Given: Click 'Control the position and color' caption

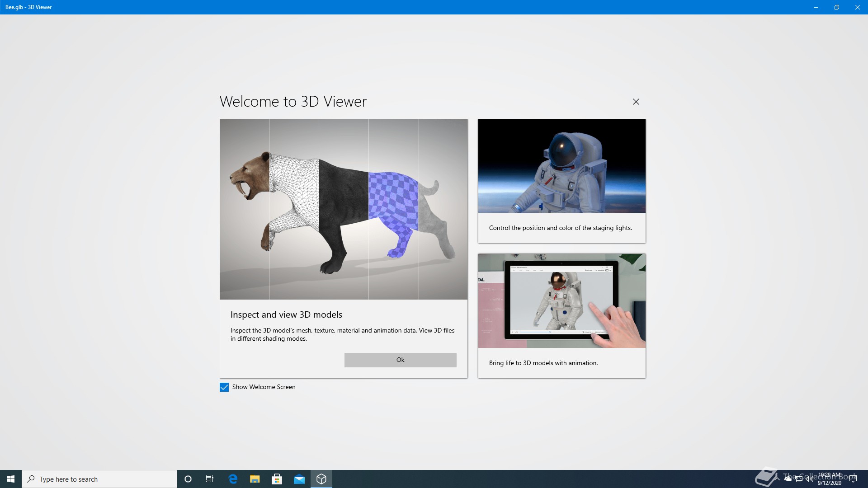Looking at the screenshot, I should [560, 228].
